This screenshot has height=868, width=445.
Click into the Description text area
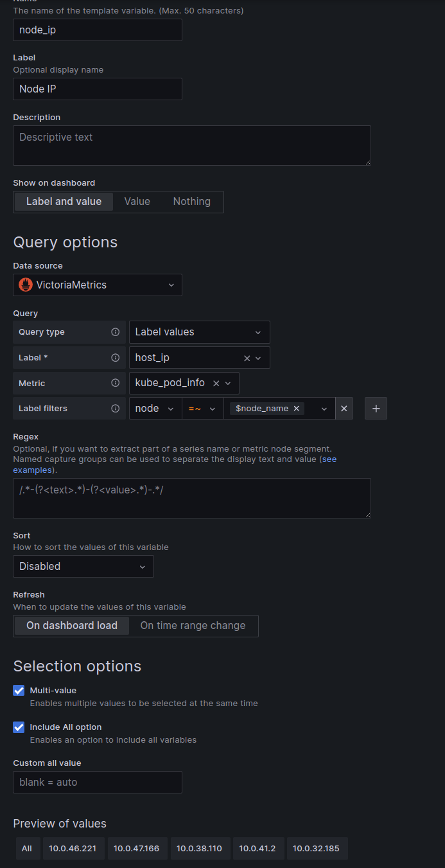[x=191, y=145]
